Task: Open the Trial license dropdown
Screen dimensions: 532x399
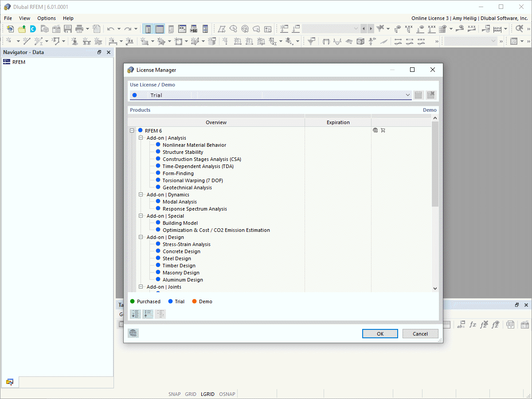Action: (407, 94)
